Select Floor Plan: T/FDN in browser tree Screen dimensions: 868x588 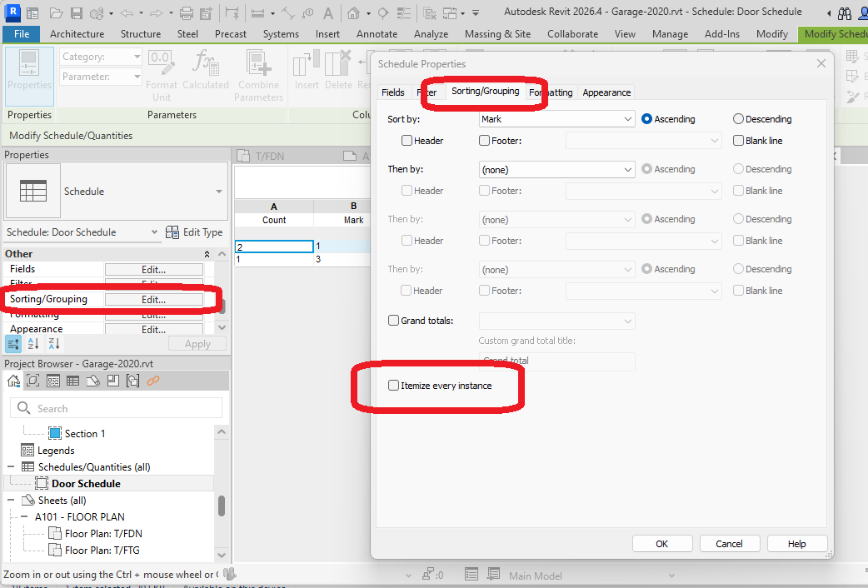[103, 534]
